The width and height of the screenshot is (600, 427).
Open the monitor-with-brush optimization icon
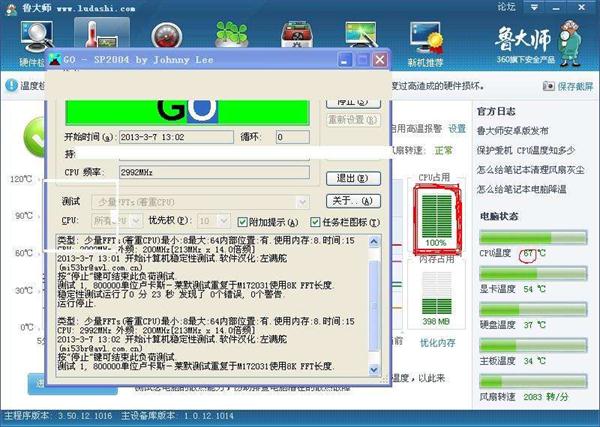pyautogui.click(x=360, y=34)
